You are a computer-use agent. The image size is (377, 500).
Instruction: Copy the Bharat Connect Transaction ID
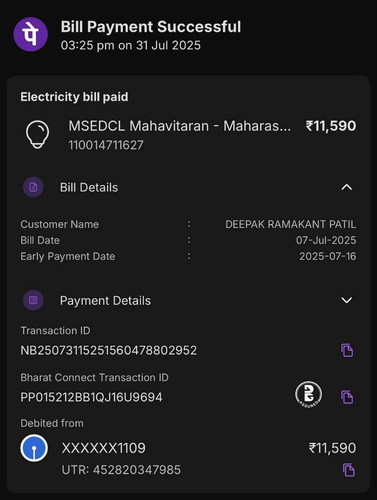pos(347,397)
